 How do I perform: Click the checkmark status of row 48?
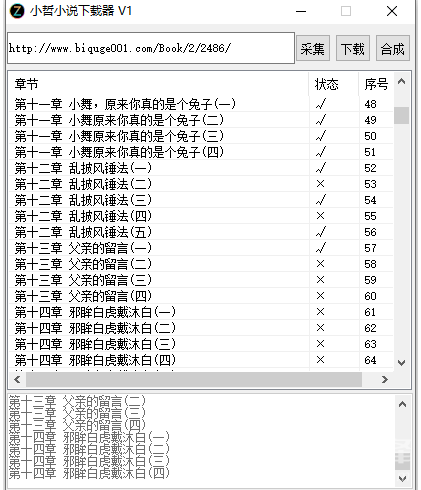pyautogui.click(x=321, y=104)
